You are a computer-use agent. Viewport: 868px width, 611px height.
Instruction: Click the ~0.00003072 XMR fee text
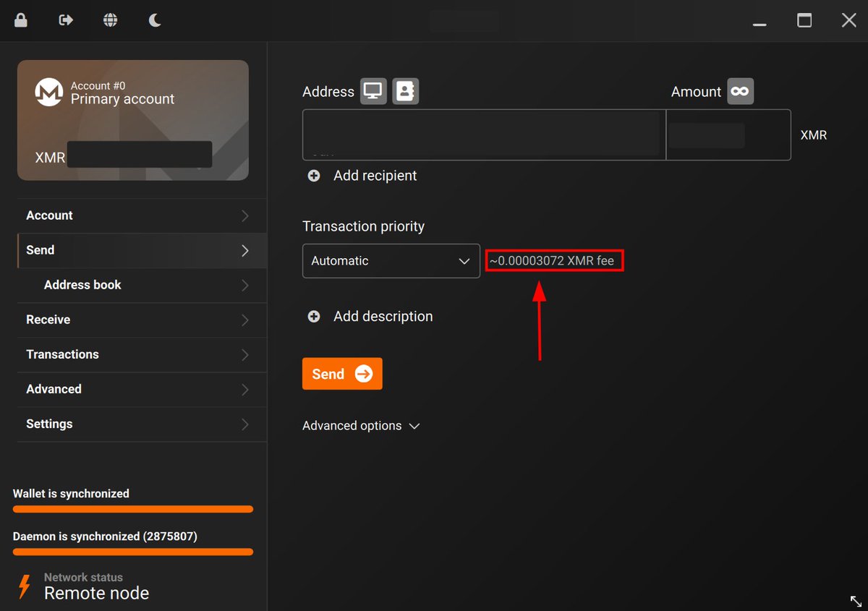552,260
